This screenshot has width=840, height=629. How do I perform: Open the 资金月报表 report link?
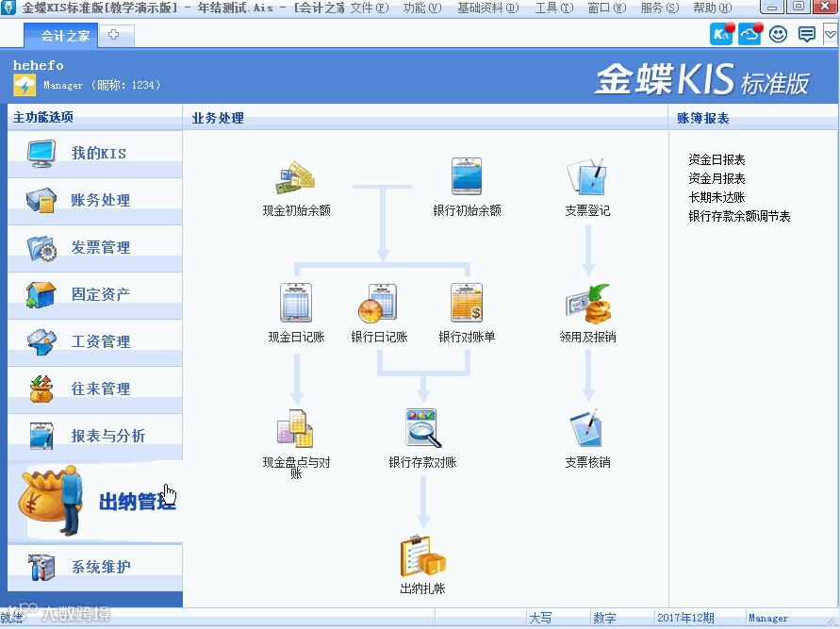point(716,178)
